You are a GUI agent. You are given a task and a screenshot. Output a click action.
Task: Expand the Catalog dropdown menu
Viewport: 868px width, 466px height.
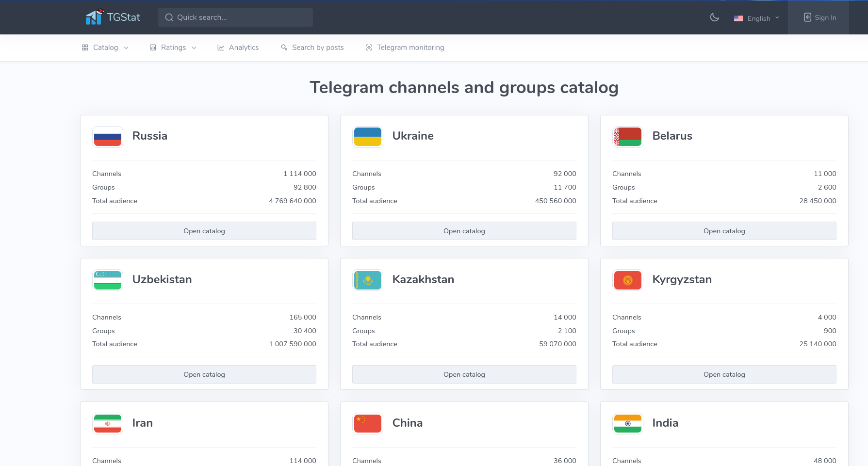point(105,47)
